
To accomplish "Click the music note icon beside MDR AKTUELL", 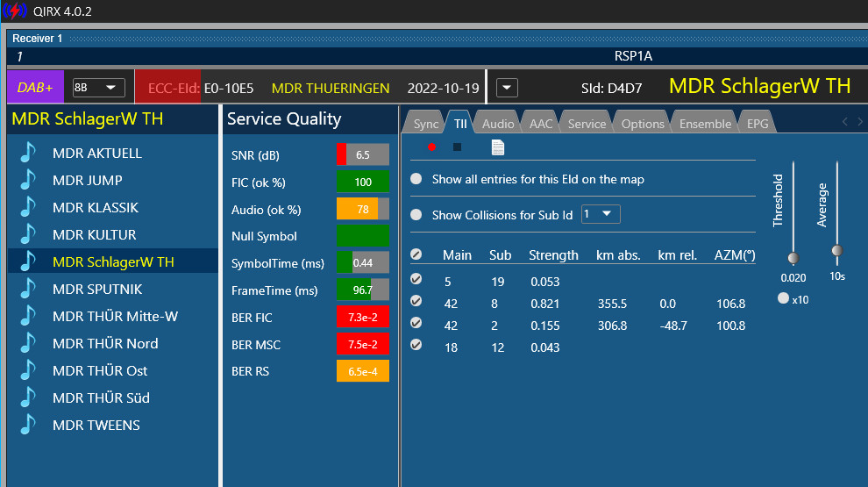I will click(x=28, y=153).
